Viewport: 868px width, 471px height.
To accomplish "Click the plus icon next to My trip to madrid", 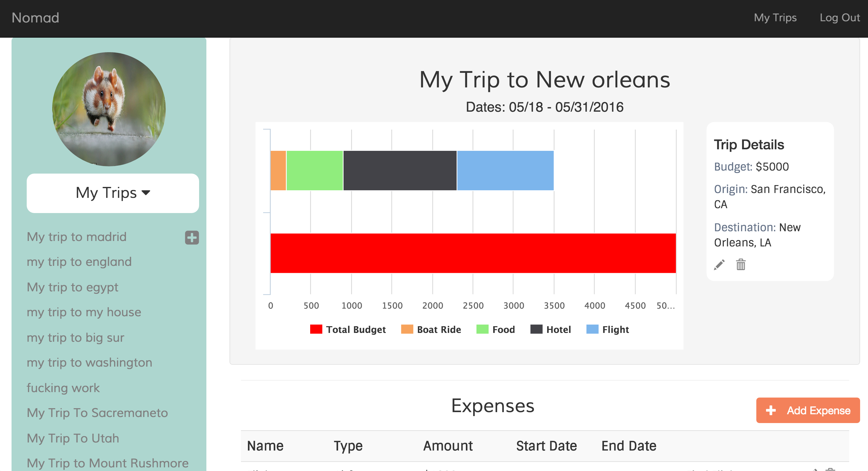I will 192,237.
